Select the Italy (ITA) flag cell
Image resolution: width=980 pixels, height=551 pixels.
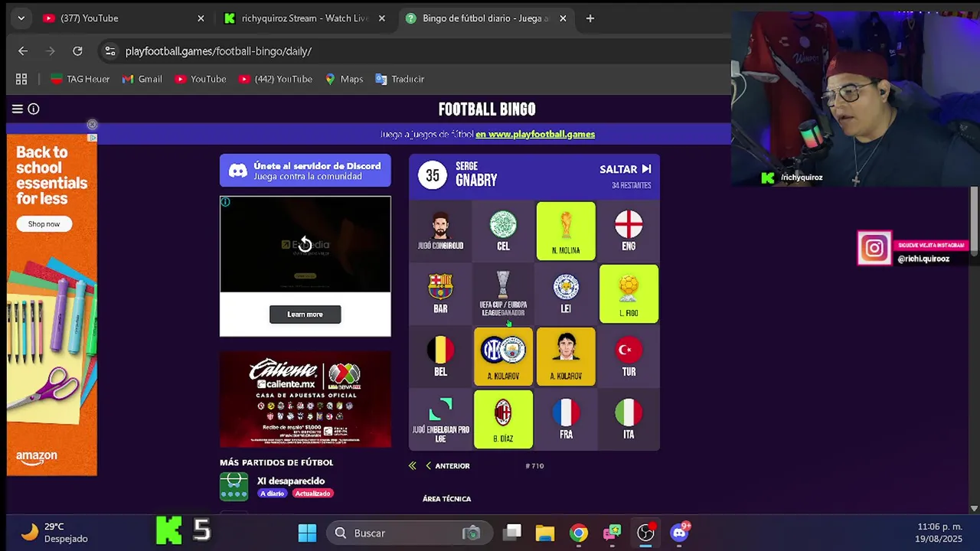(629, 419)
